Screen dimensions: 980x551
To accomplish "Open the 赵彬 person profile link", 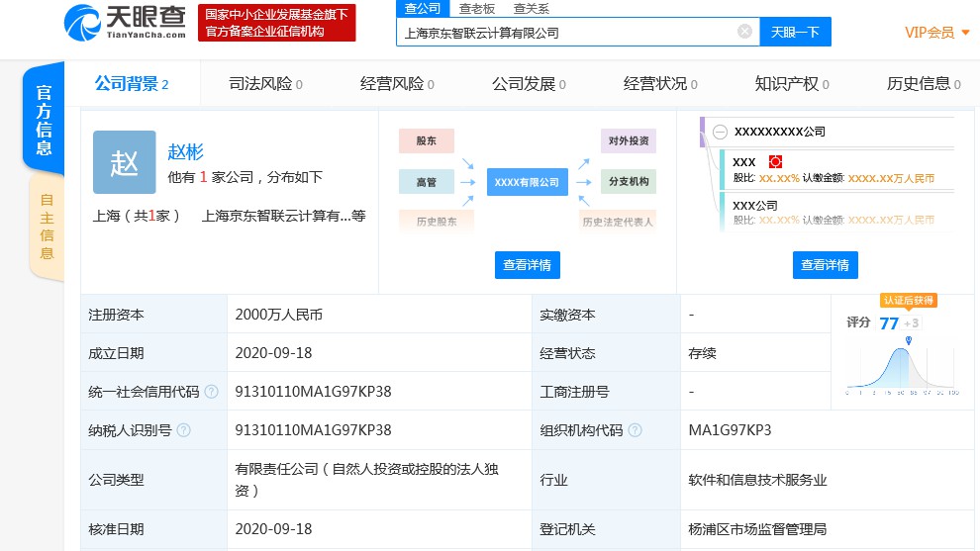I will 186,151.
